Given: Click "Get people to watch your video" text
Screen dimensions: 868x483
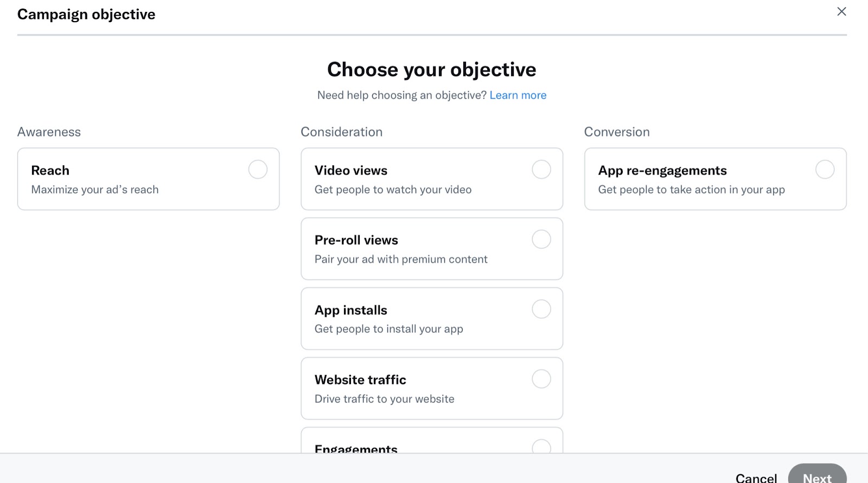Looking at the screenshot, I should coord(393,190).
